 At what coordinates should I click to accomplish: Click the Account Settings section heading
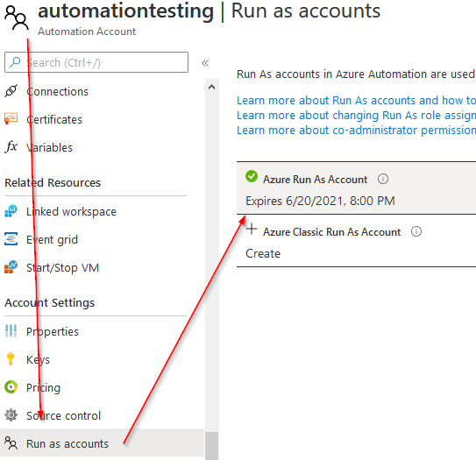[x=49, y=302]
